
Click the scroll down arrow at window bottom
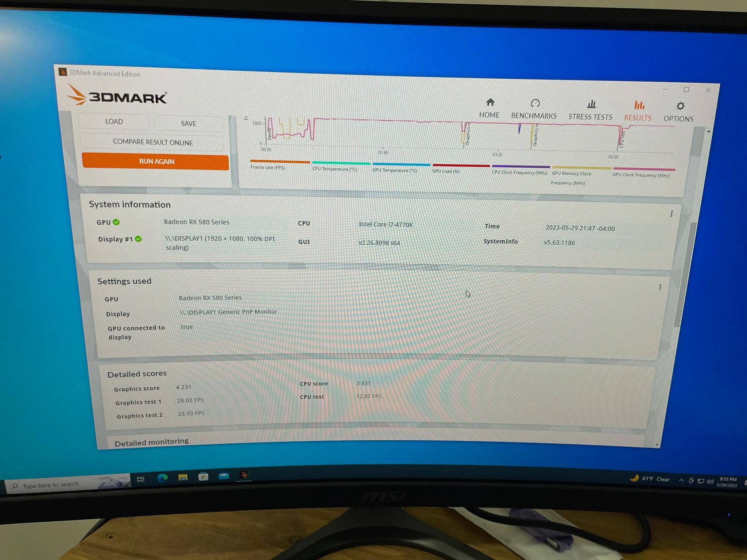pos(657,445)
